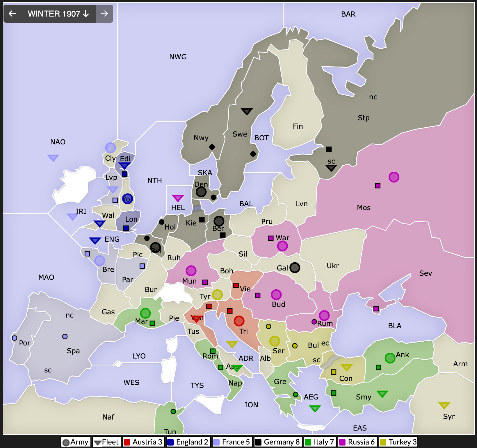Select the Turkish army in Tyrolia

coord(217,295)
